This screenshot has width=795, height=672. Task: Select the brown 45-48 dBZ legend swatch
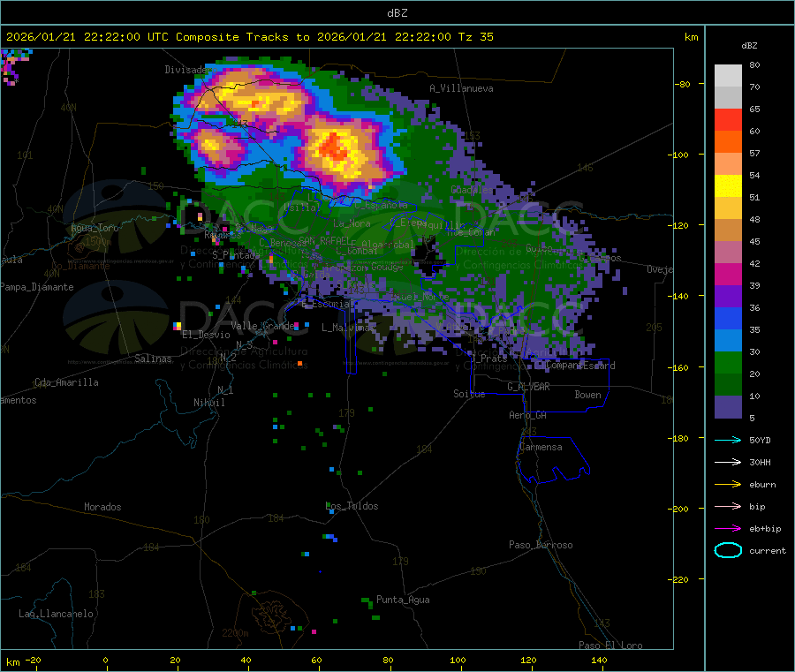[x=728, y=230]
